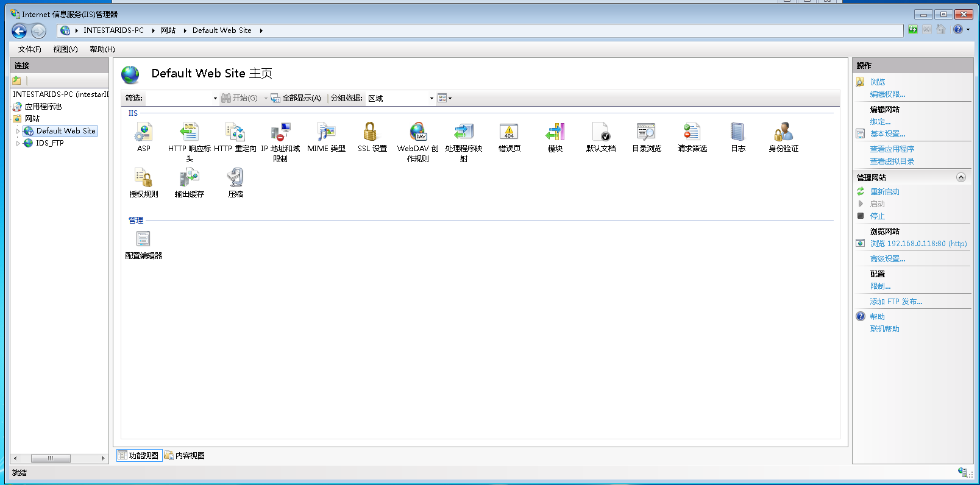This screenshot has height=485, width=980.
Task: Click the view style icon in filter bar
Action: click(x=442, y=98)
